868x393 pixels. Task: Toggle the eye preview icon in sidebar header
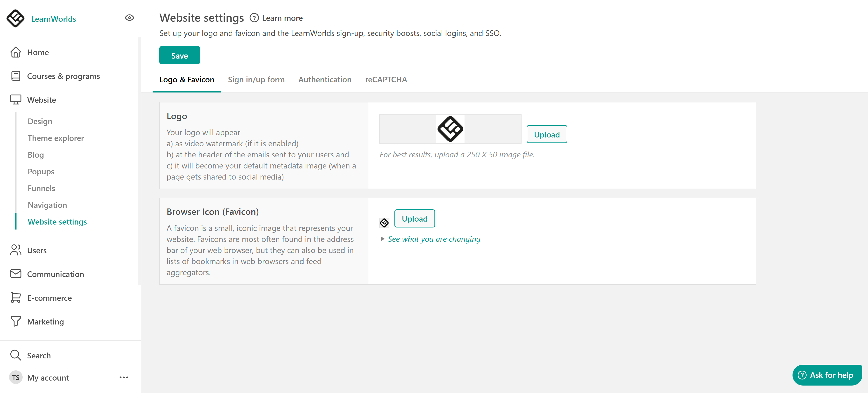click(129, 18)
